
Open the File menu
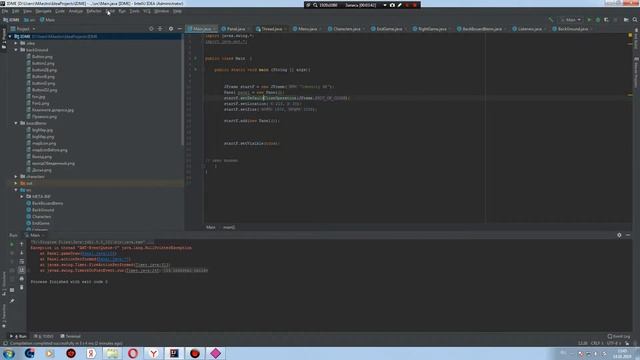click(x=5, y=11)
